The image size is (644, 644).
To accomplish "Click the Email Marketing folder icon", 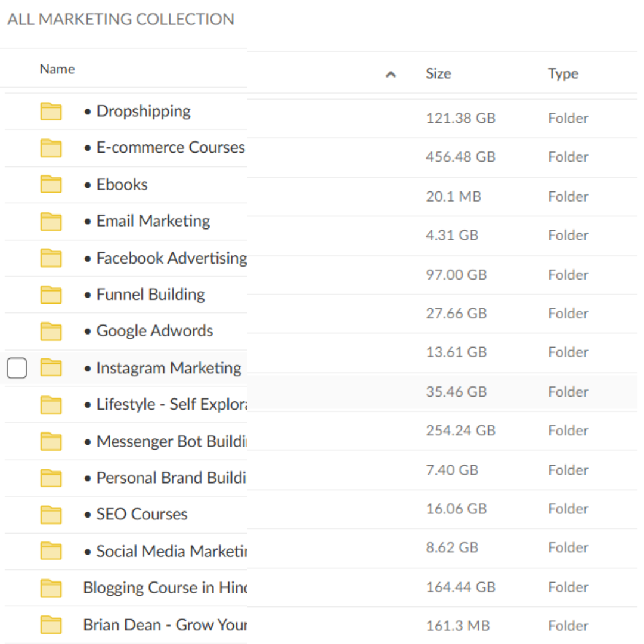I will point(51,221).
